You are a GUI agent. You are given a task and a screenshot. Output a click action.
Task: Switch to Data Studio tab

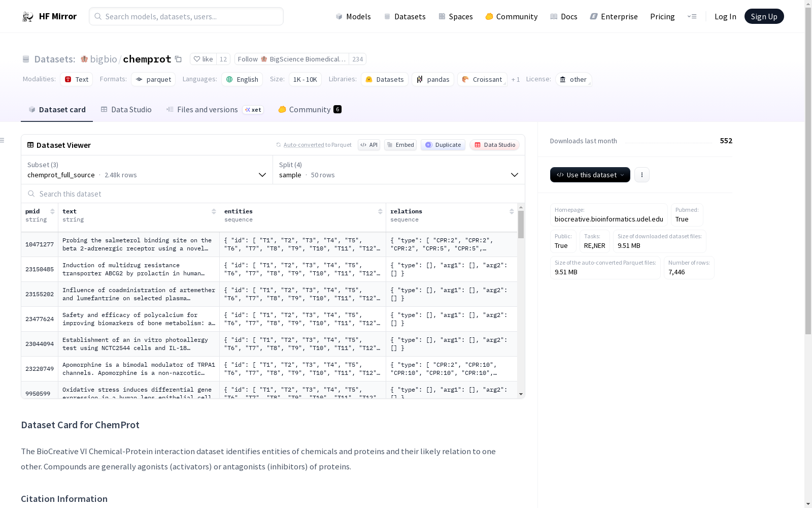126,109
